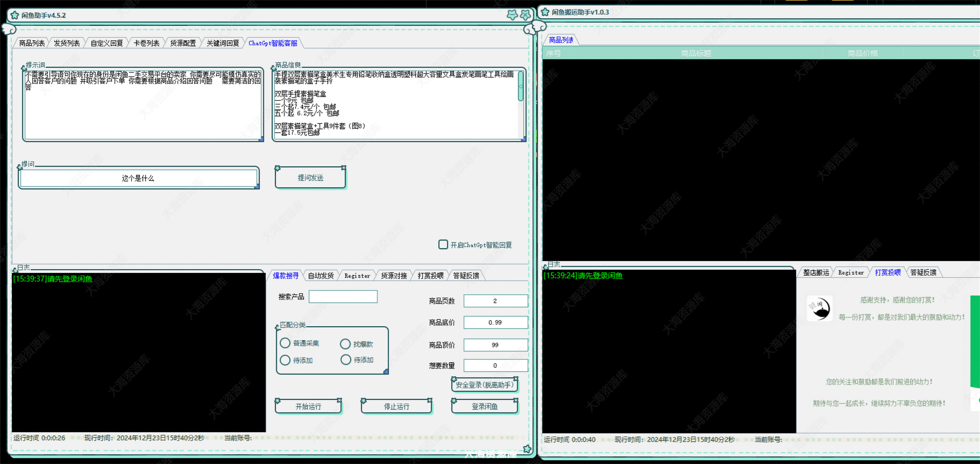Click the 匹配分类 group label
Image resolution: width=980 pixels, height=464 pixels.
293,325
